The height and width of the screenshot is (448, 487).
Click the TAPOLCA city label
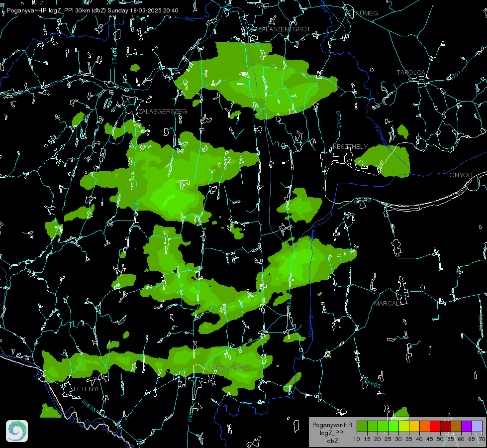click(x=411, y=73)
